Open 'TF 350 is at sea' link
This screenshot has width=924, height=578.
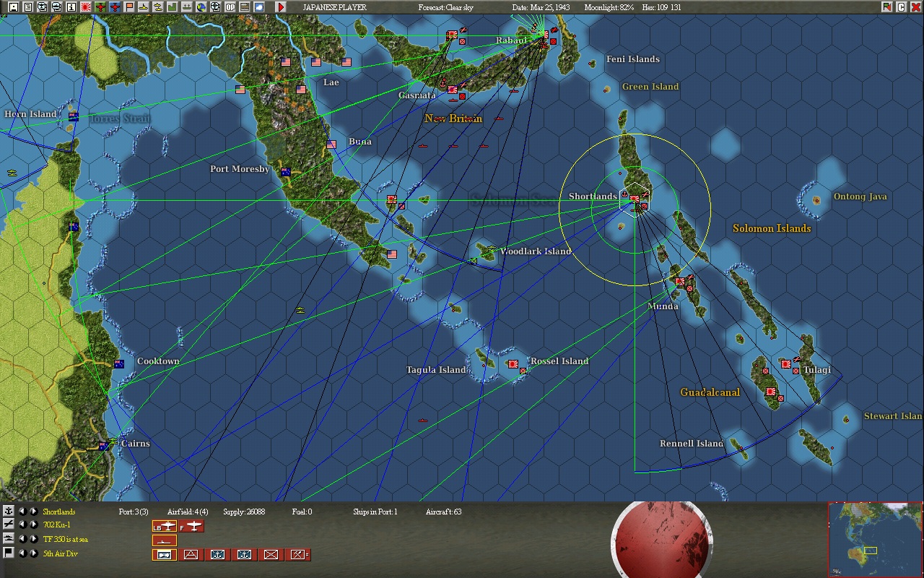click(66, 539)
